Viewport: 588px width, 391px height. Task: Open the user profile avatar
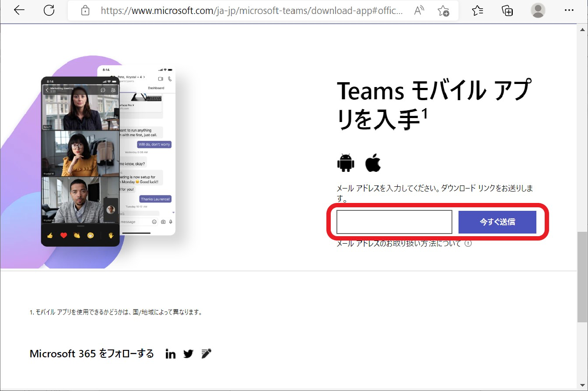(538, 10)
